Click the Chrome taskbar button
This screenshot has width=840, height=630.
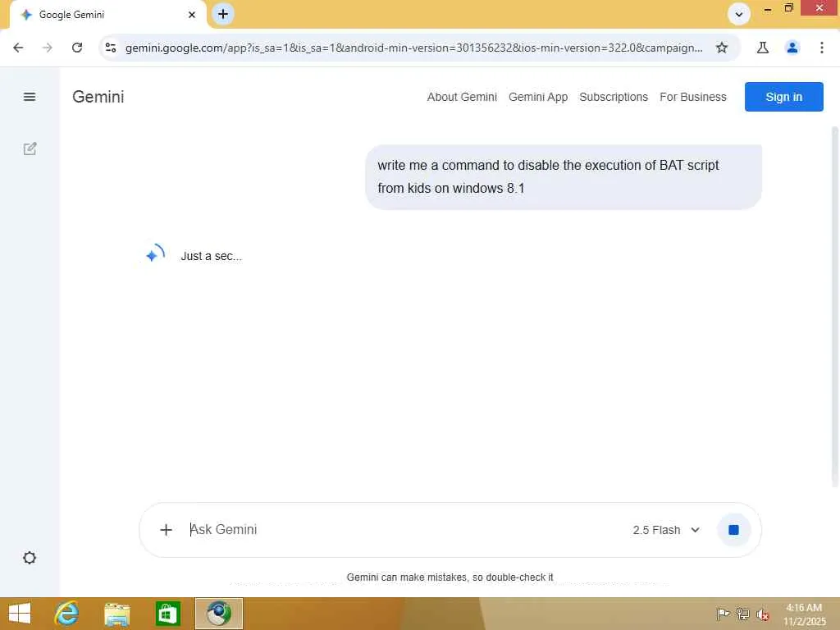[x=218, y=614]
